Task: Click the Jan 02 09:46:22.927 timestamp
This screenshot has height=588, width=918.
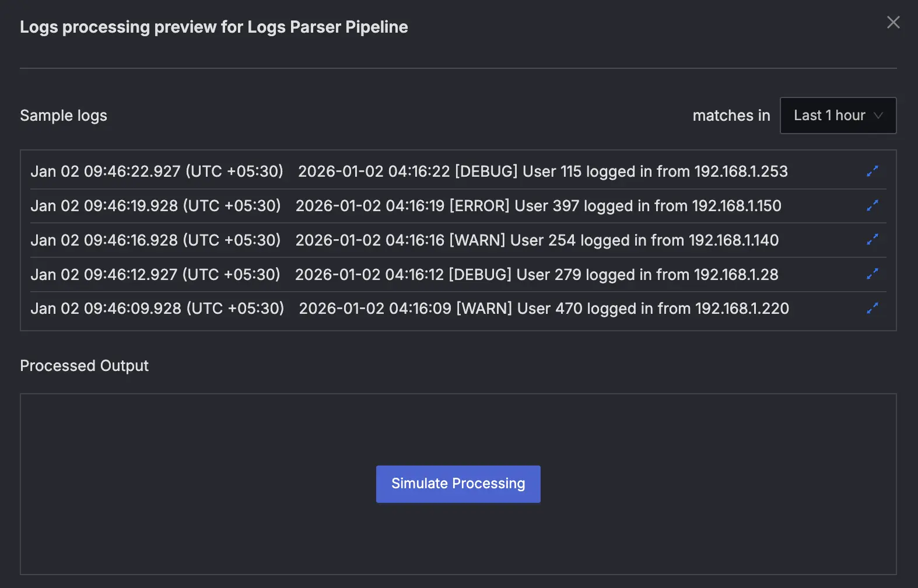Action: [156, 171]
